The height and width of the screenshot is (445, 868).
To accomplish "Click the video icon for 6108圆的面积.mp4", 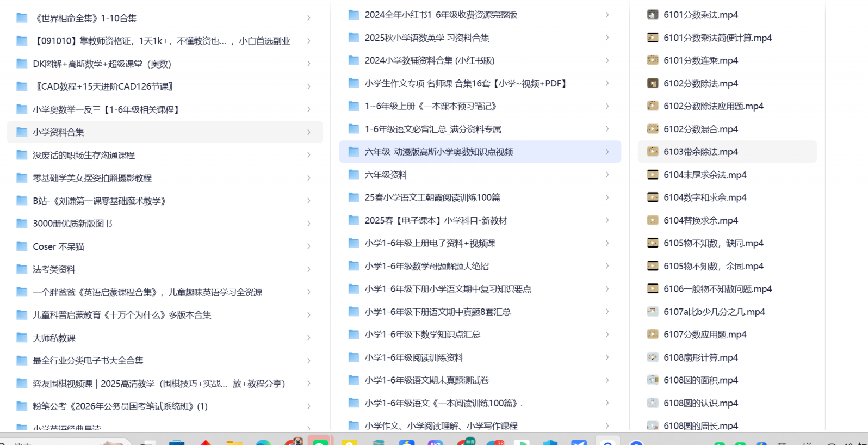I will pos(652,380).
